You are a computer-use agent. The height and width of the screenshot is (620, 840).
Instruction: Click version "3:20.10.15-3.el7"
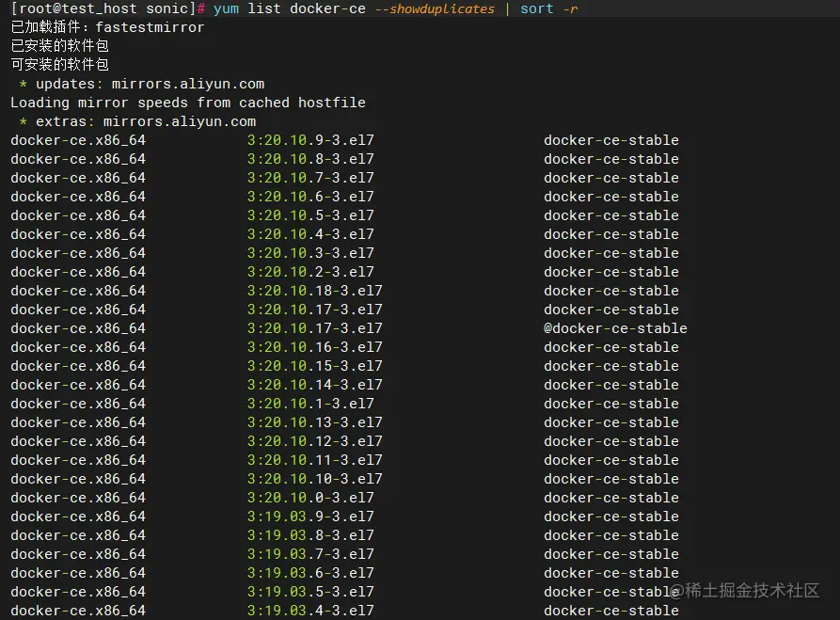coord(315,366)
